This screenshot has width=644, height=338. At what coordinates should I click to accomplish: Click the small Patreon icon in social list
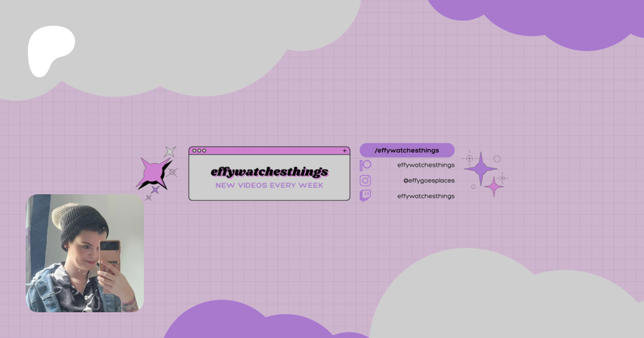click(x=365, y=165)
